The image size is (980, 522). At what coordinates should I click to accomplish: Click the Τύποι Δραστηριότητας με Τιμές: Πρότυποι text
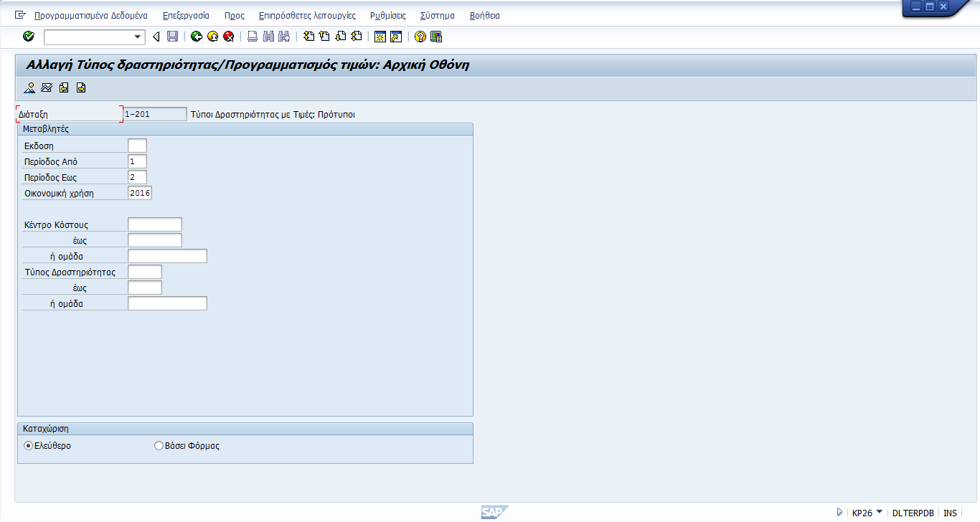pos(273,114)
